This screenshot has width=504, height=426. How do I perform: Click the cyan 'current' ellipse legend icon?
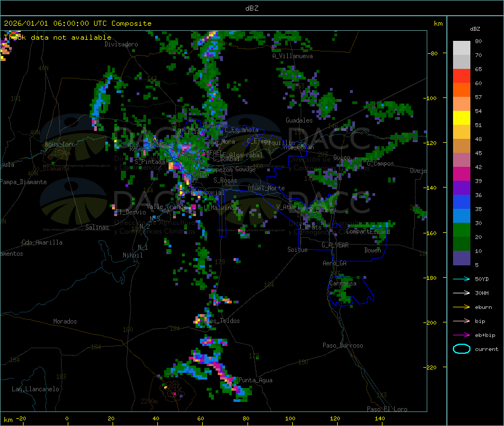tap(461, 349)
